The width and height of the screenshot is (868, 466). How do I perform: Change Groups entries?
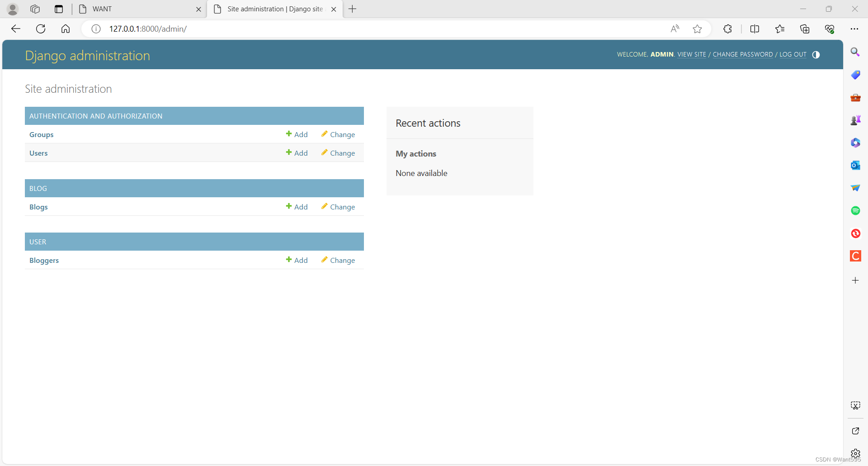[338, 135]
